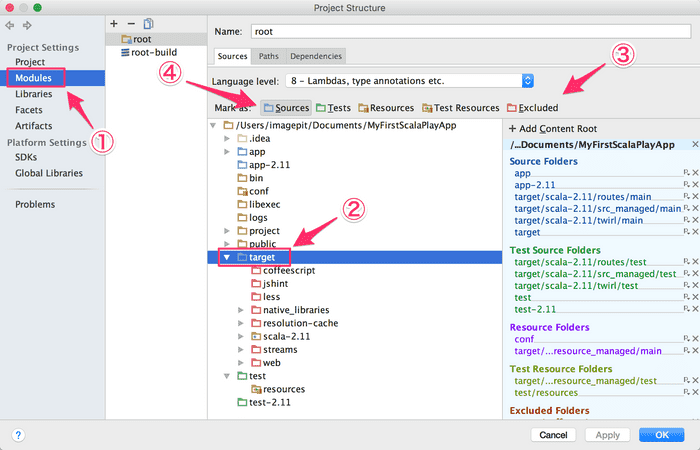The width and height of the screenshot is (700, 450).
Task: Switch to the Paths tab
Action: pos(269,56)
